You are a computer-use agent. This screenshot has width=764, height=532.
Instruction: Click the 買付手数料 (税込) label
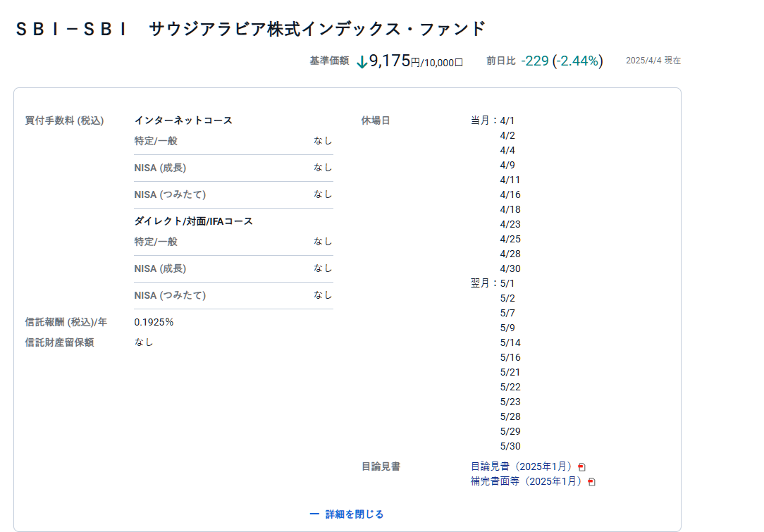(64, 120)
